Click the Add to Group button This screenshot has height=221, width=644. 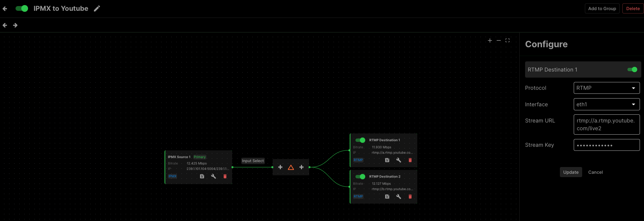[x=602, y=8]
